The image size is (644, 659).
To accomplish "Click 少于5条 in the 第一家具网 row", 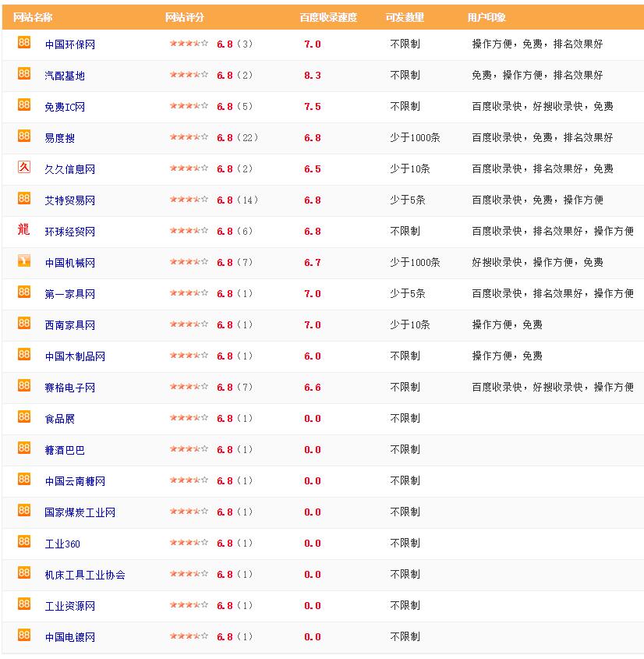I will tap(408, 293).
